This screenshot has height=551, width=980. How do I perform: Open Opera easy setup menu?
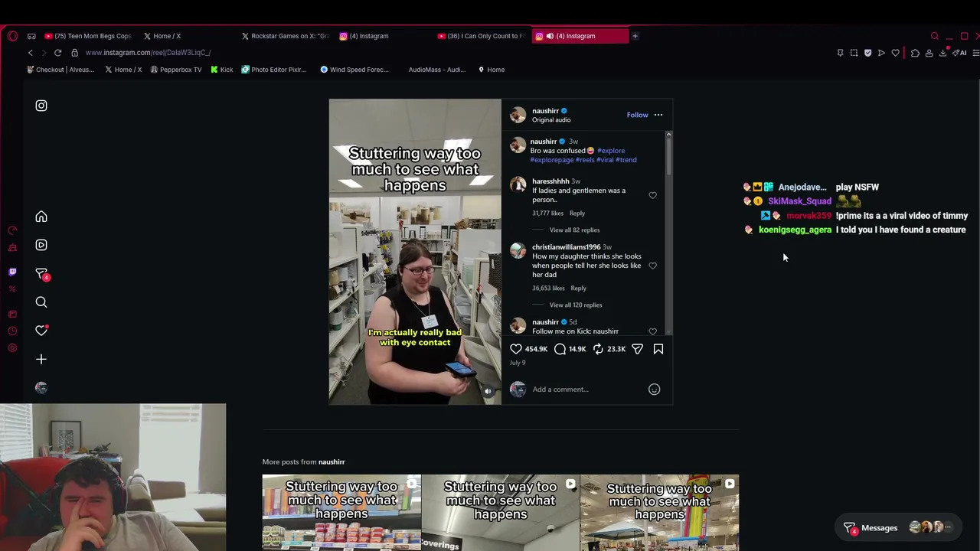(976, 53)
